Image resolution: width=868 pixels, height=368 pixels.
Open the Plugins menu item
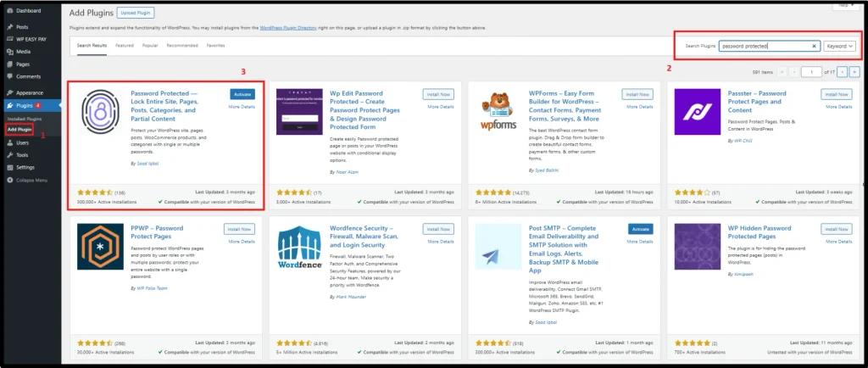click(x=25, y=105)
